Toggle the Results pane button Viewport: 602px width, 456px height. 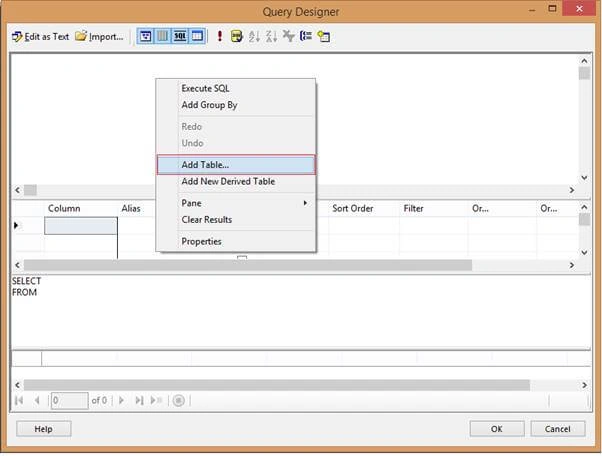[x=197, y=36]
